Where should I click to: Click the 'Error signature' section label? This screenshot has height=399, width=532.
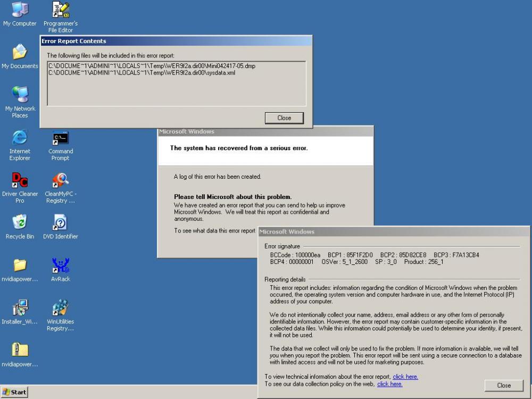pyautogui.click(x=282, y=246)
